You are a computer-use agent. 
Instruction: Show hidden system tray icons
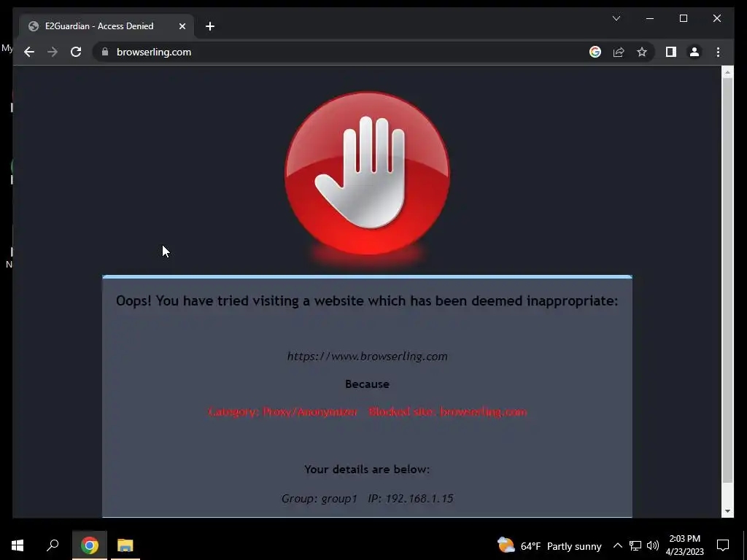[x=617, y=545]
